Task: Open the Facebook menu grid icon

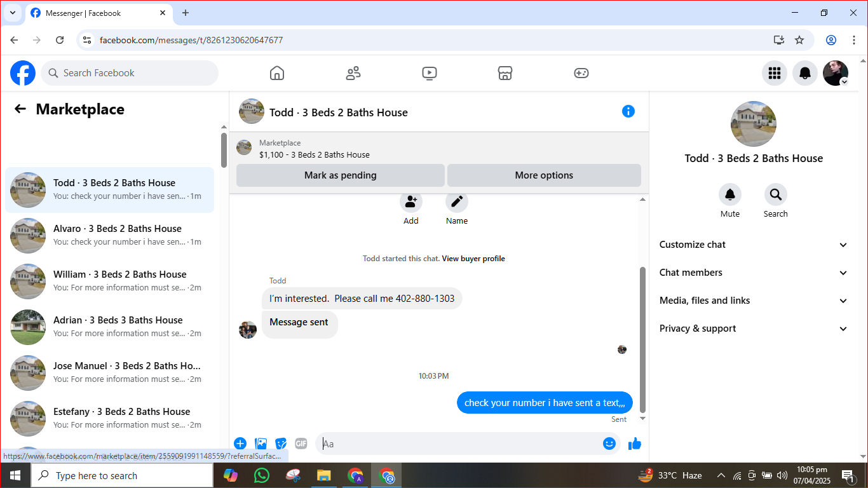Action: pos(775,73)
